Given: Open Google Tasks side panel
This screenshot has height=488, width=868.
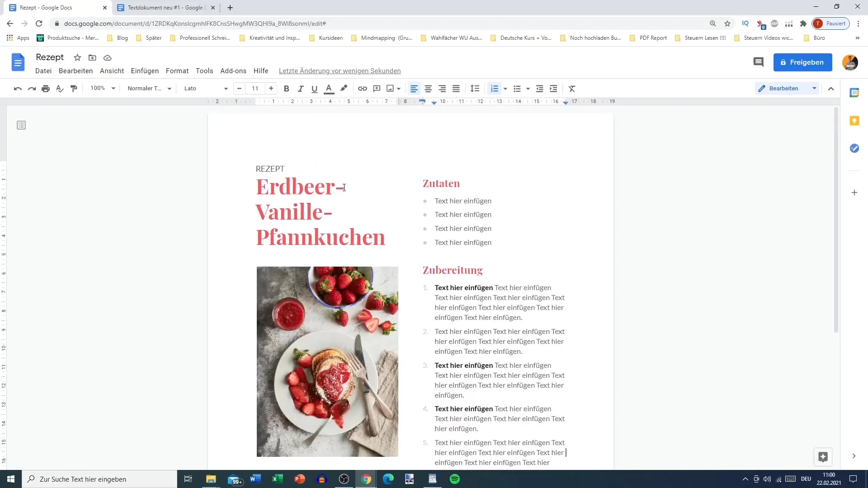Looking at the screenshot, I should [x=854, y=148].
